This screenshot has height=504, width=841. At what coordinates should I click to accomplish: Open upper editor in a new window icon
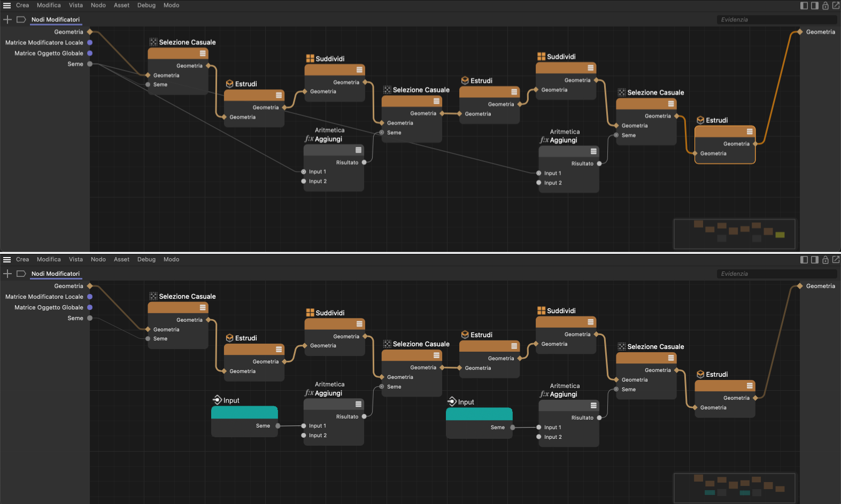(x=836, y=5)
